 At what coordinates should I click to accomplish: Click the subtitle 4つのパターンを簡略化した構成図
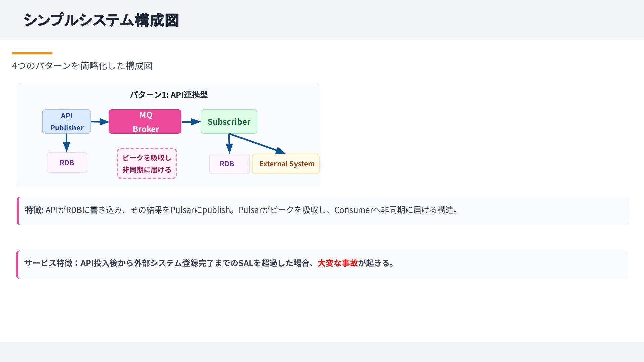pos(82,66)
